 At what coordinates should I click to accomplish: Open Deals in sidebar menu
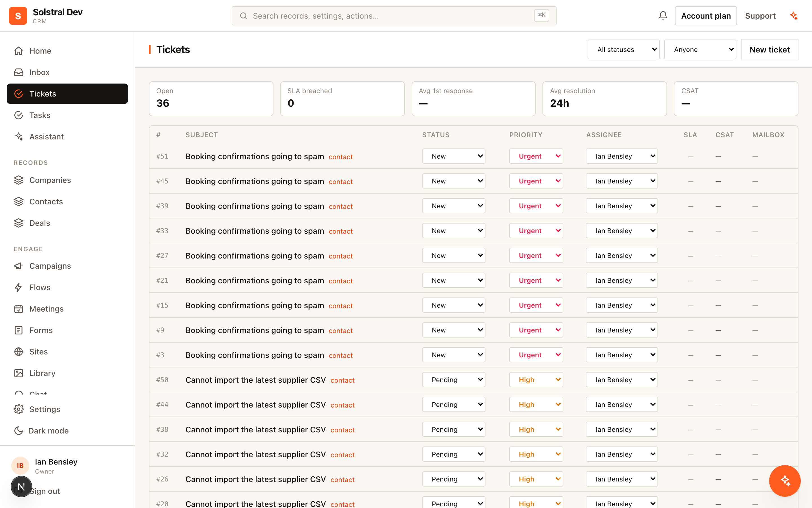[67, 223]
